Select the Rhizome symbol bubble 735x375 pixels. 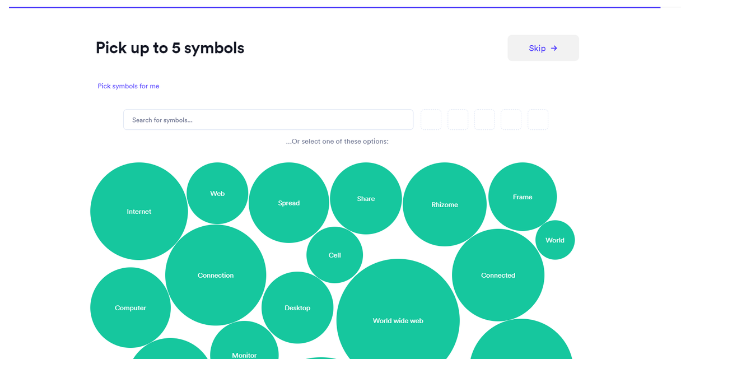pyautogui.click(x=444, y=204)
